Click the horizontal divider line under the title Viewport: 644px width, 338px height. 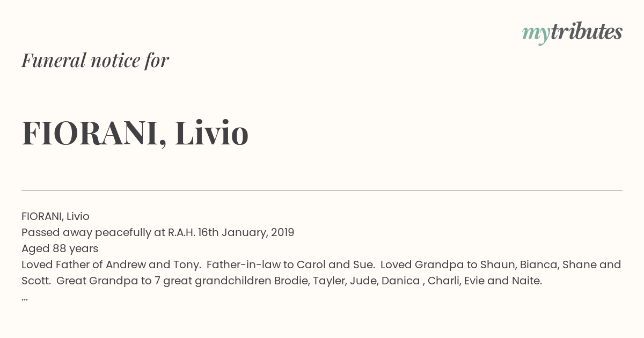[x=322, y=190]
